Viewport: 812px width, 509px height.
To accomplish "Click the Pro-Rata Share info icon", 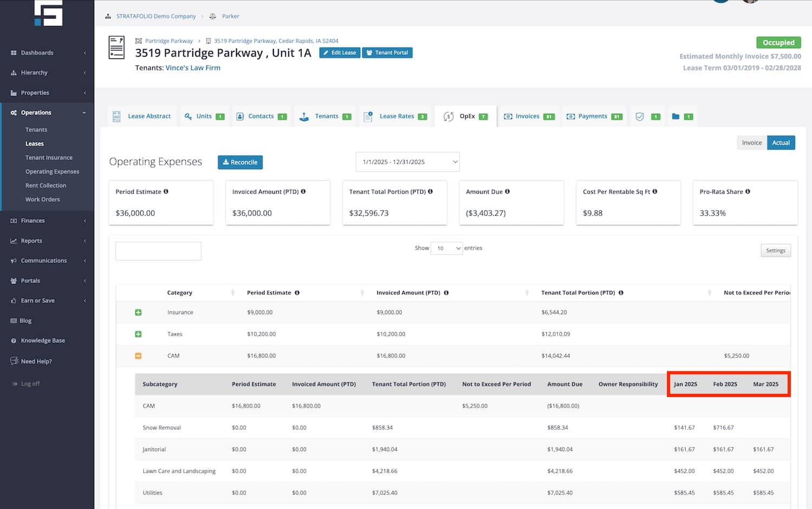I will point(748,191).
